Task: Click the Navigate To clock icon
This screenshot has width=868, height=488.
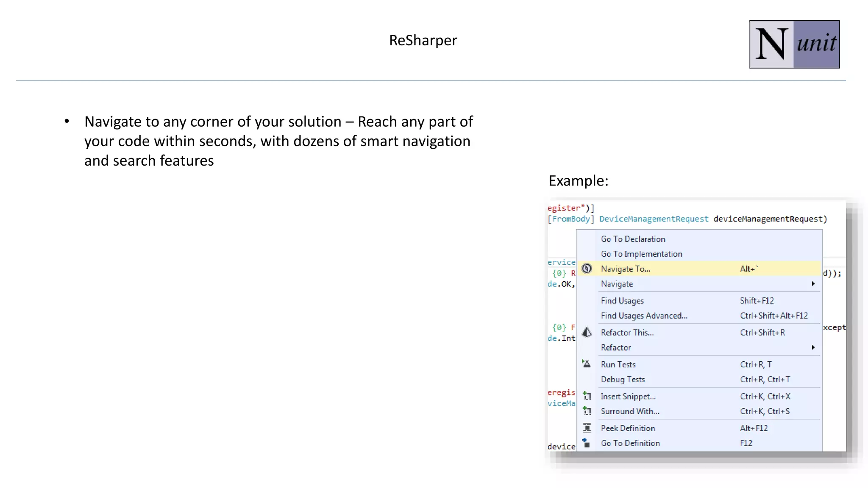Action: pos(587,269)
